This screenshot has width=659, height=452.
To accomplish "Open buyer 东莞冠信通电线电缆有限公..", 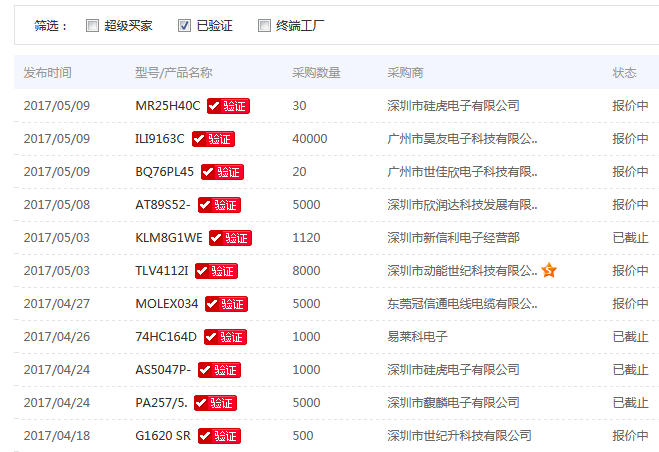I will click(462, 304).
